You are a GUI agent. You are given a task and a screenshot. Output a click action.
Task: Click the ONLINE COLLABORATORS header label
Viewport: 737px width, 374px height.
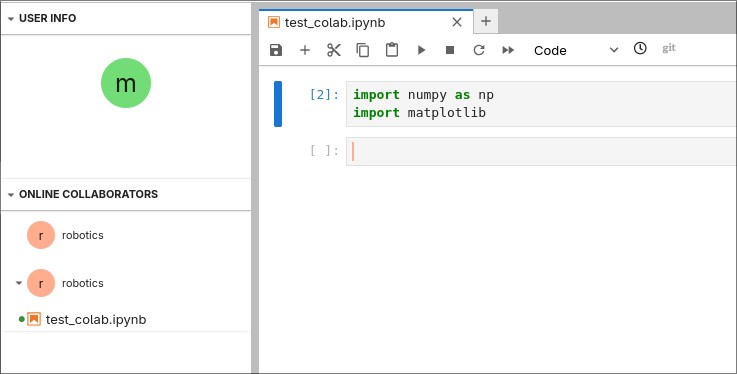point(88,195)
